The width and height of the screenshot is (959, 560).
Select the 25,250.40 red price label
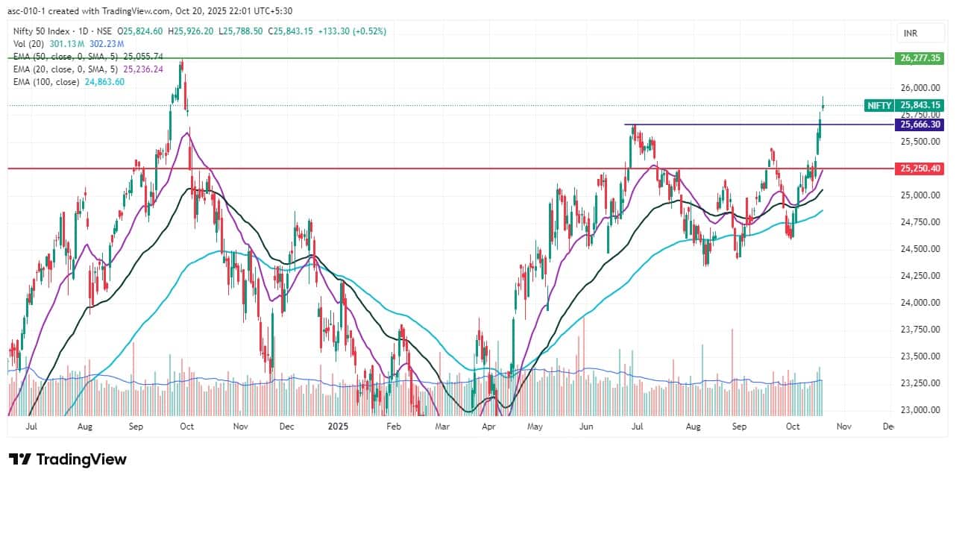[920, 169]
